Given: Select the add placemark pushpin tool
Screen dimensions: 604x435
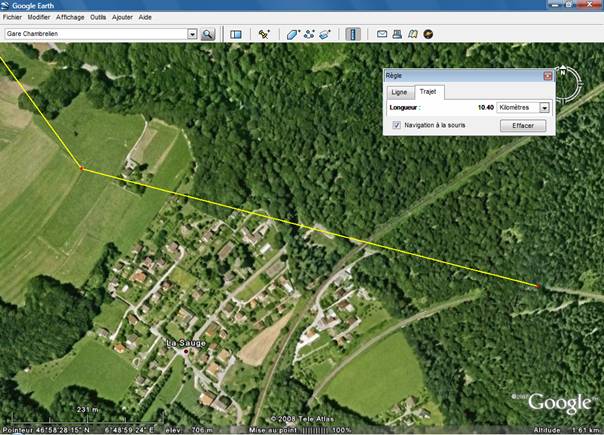Looking at the screenshot, I should point(264,34).
